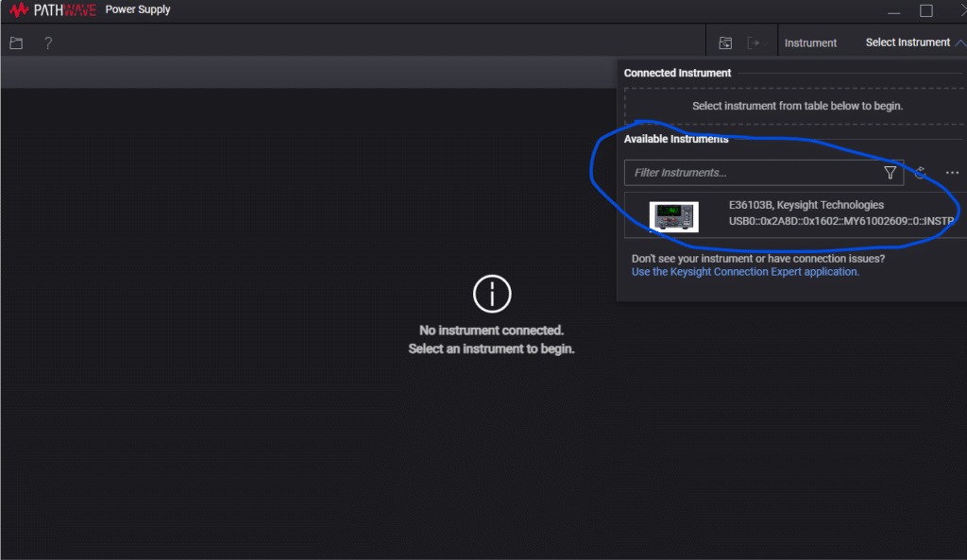Image resolution: width=967 pixels, height=560 pixels.
Task: Click 'Select instrument from table below' placeholder
Action: coord(797,106)
